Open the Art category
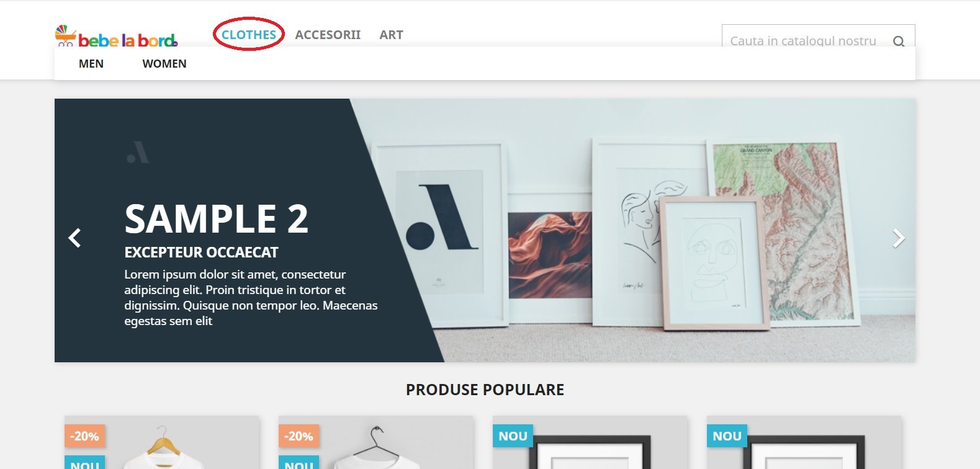This screenshot has height=469, width=980. pyautogui.click(x=391, y=35)
